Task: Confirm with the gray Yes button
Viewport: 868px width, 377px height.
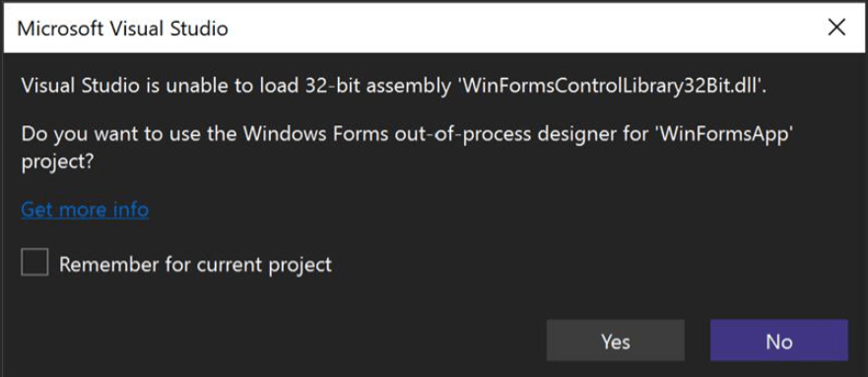Action: (x=616, y=341)
